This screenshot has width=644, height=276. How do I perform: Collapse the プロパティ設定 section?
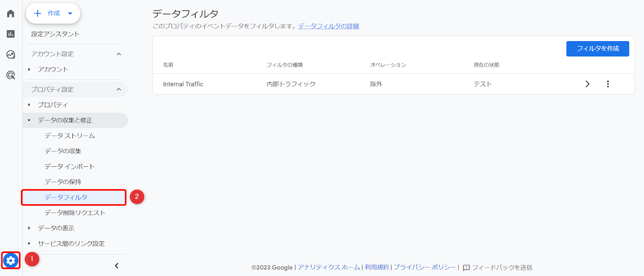pos(119,89)
